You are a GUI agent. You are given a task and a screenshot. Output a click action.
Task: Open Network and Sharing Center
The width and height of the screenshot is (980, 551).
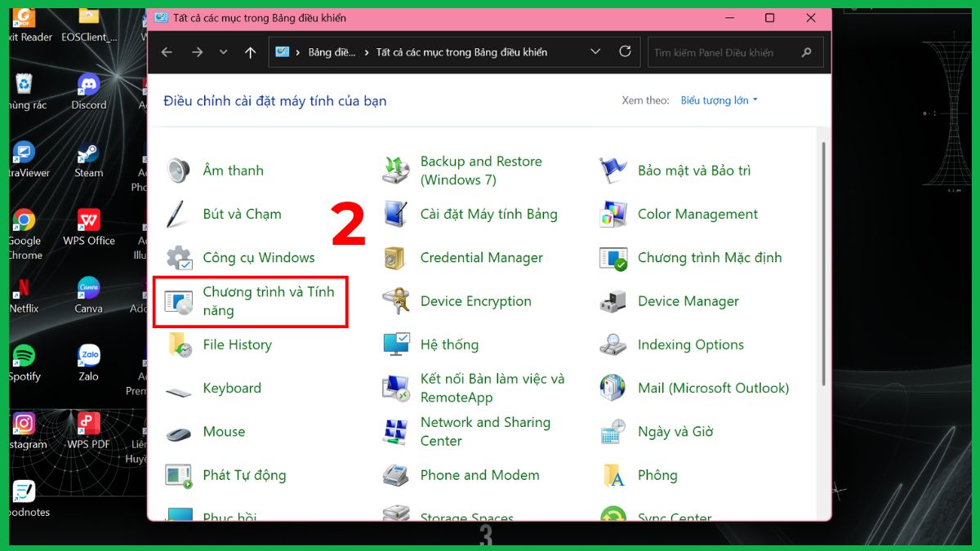click(485, 431)
